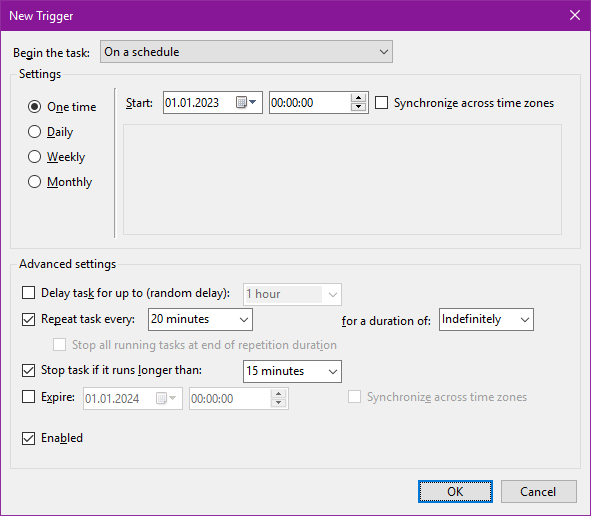
Task: Expand the 20 minutes repeat interval dropdown
Action: click(x=200, y=319)
